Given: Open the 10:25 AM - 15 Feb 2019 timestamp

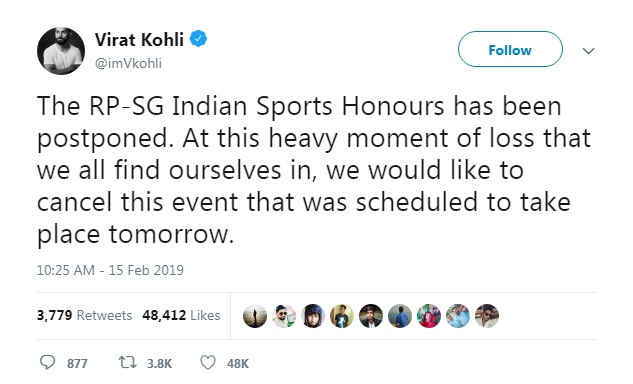Looking at the screenshot, I should (x=110, y=270).
